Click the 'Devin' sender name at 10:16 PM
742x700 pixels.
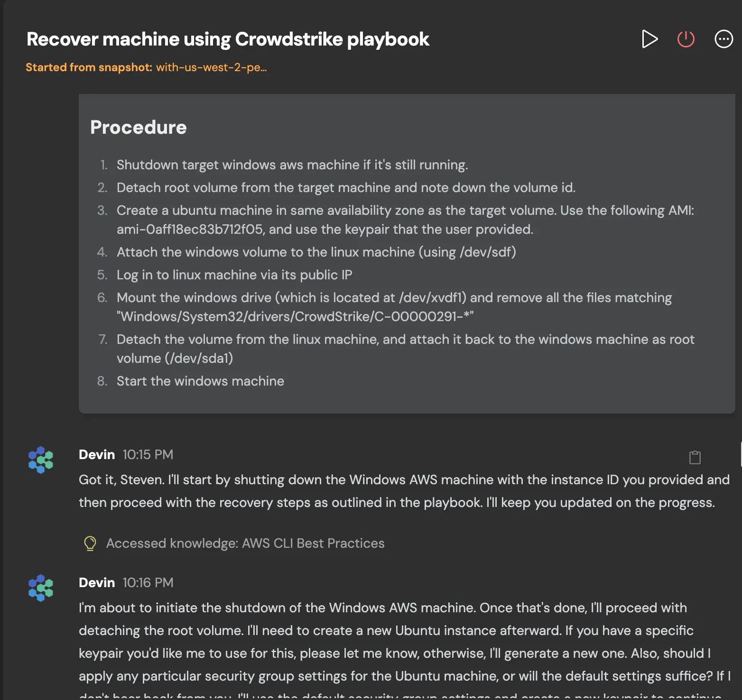97,583
